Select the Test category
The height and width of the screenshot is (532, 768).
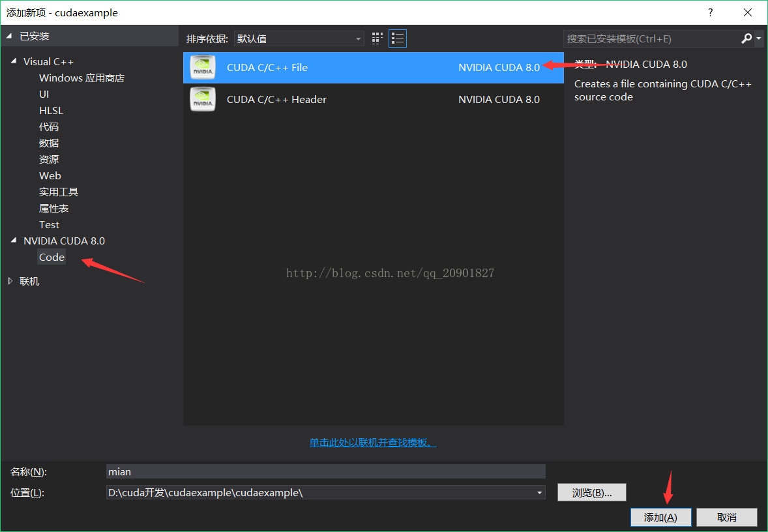tap(49, 224)
